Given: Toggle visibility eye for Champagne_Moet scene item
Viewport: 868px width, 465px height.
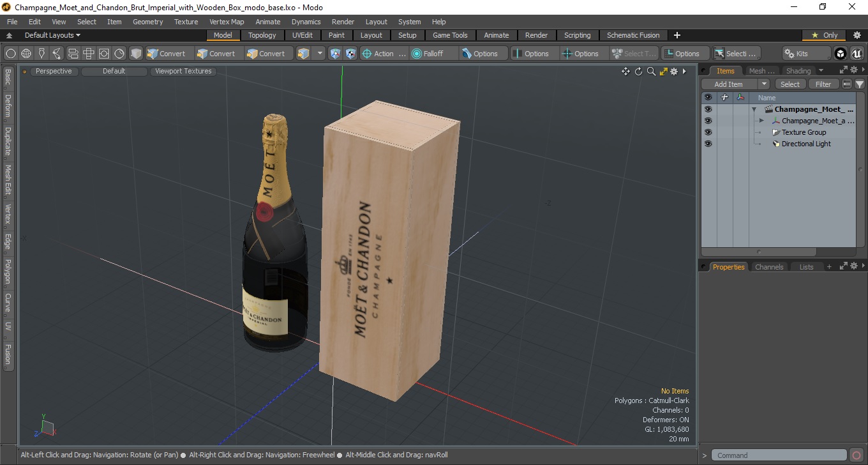Looking at the screenshot, I should click(708, 109).
